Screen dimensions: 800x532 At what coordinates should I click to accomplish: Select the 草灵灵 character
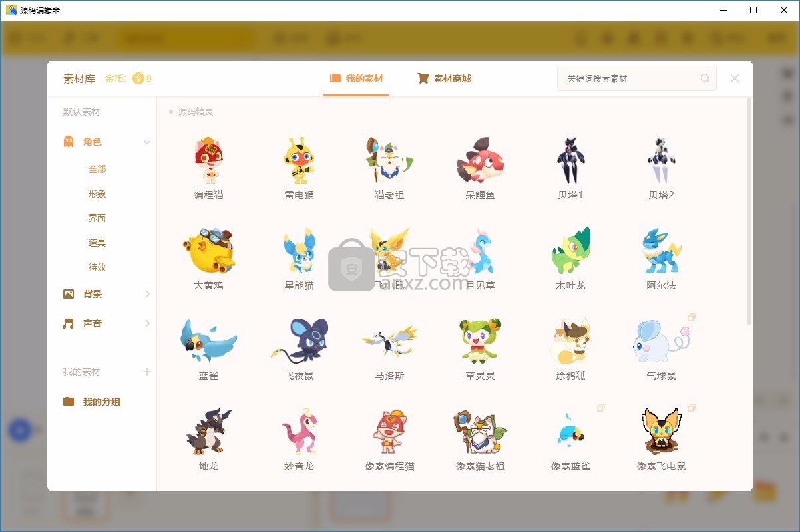click(x=481, y=341)
